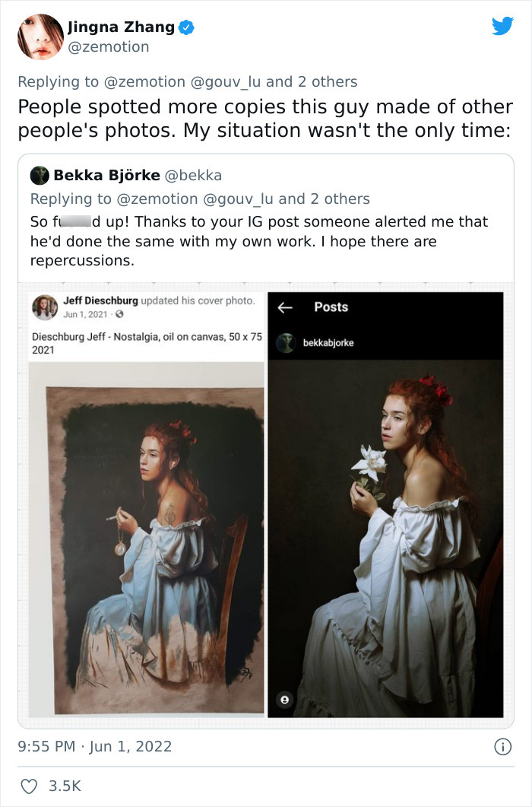Click the Bekka Björke name in quote
Image resolution: width=532 pixels, height=807 pixels.
(106, 176)
